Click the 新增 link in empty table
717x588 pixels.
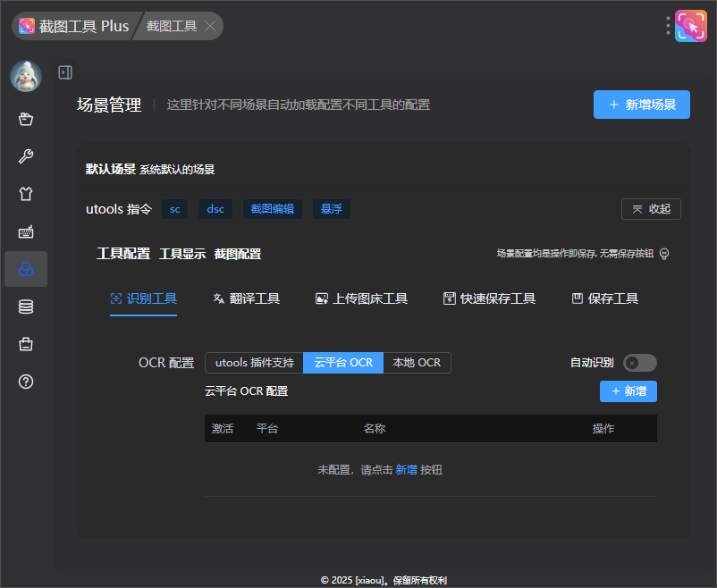(406, 469)
